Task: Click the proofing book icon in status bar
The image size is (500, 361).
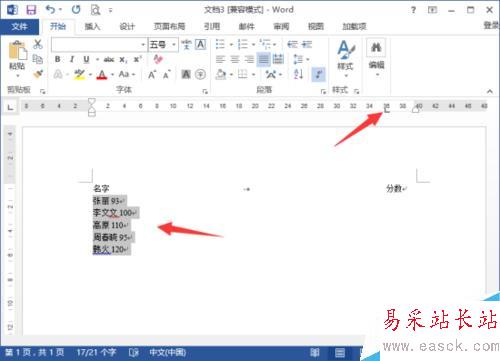Action: coord(134,352)
